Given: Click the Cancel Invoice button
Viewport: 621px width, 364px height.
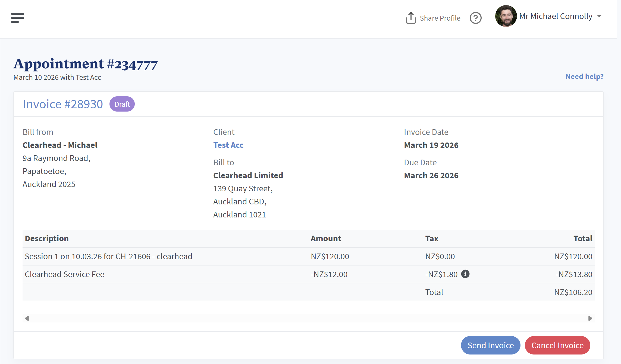Looking at the screenshot, I should coord(557,345).
